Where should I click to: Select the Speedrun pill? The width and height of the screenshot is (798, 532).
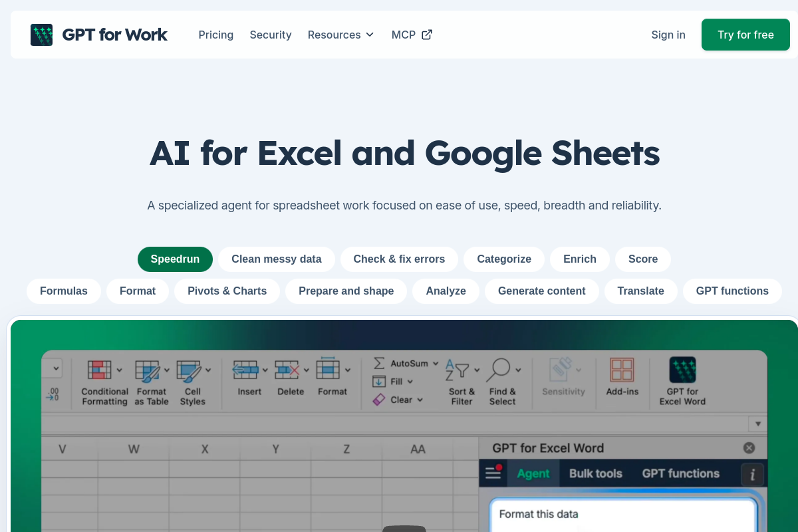point(175,259)
